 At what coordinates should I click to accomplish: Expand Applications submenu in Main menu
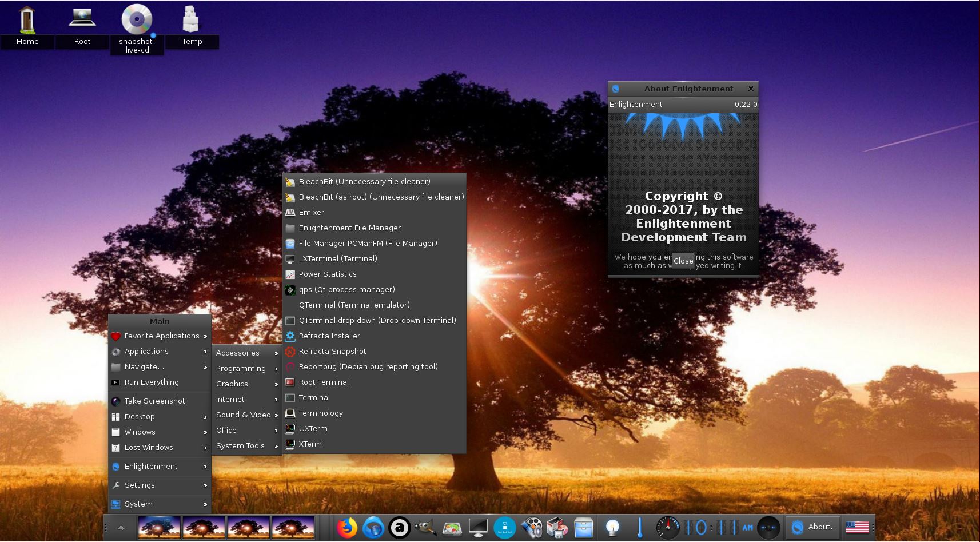(x=160, y=351)
